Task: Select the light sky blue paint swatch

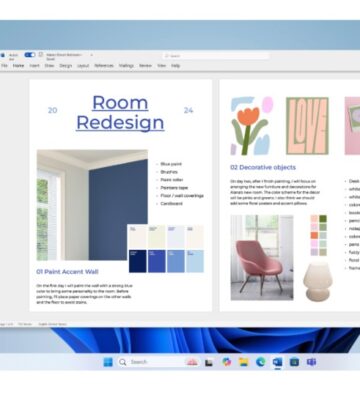Action: tap(195, 262)
